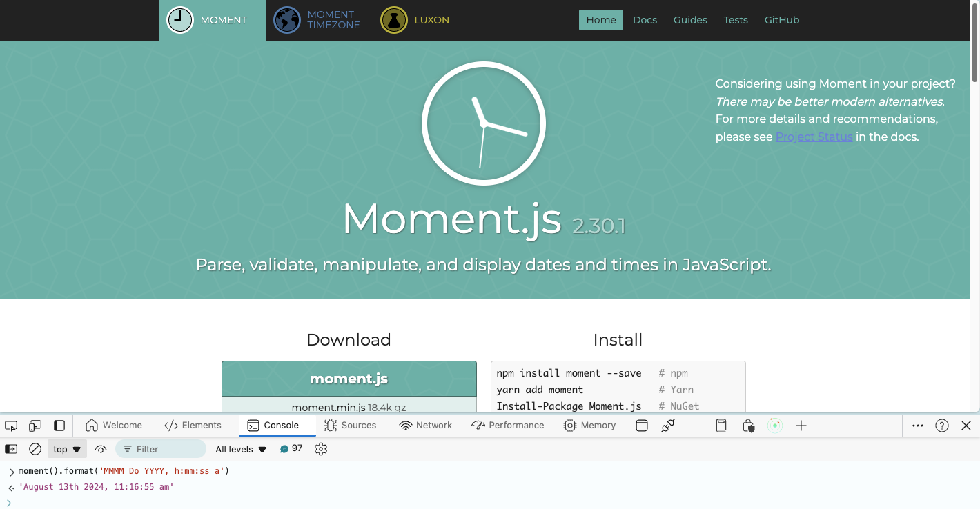Click the version number 2.30.1 text
980x509 pixels.
click(598, 226)
